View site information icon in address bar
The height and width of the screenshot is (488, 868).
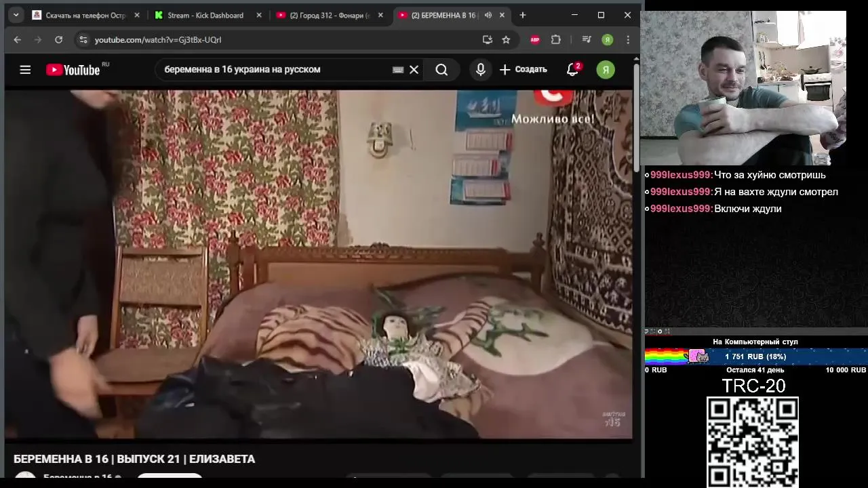(83, 40)
